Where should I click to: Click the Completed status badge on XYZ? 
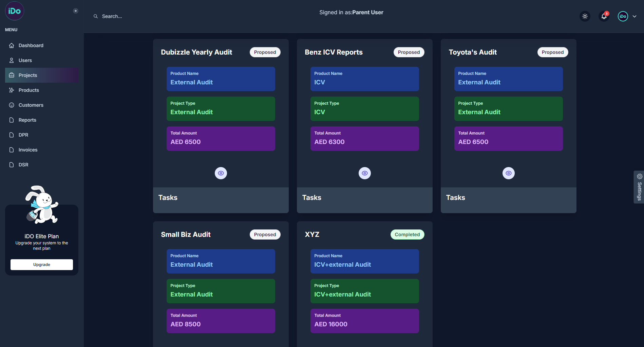(x=407, y=234)
